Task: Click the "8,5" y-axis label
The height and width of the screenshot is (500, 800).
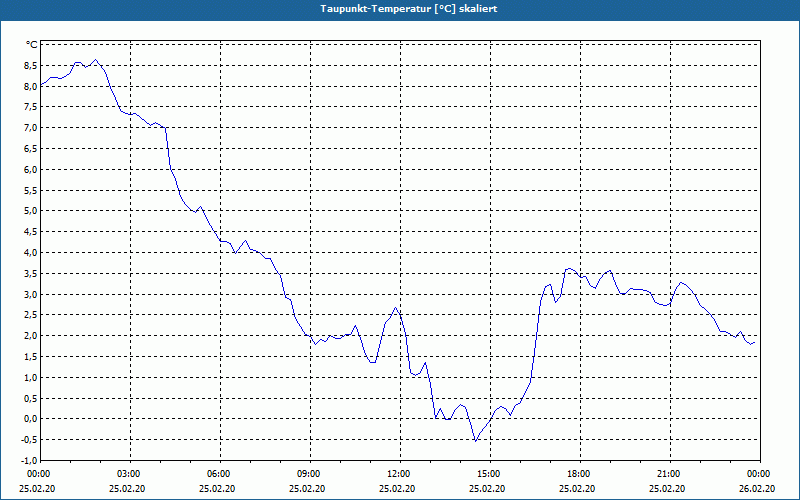Action: pyautogui.click(x=30, y=65)
